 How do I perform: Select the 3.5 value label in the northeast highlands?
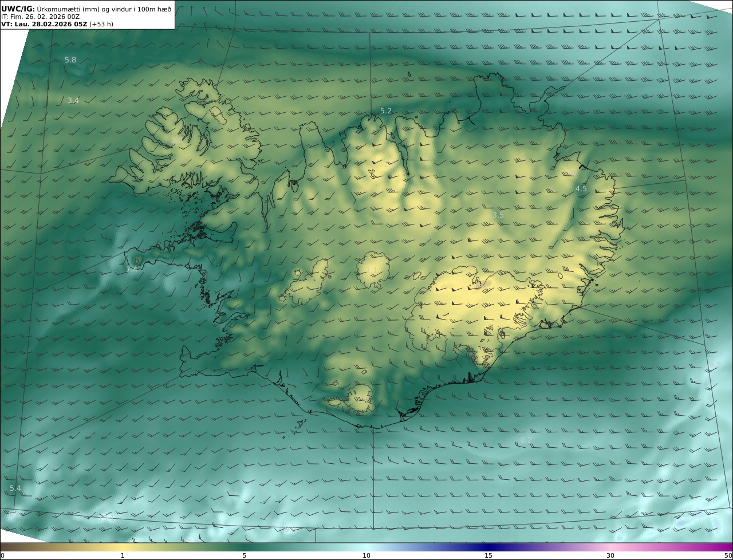pyautogui.click(x=498, y=215)
